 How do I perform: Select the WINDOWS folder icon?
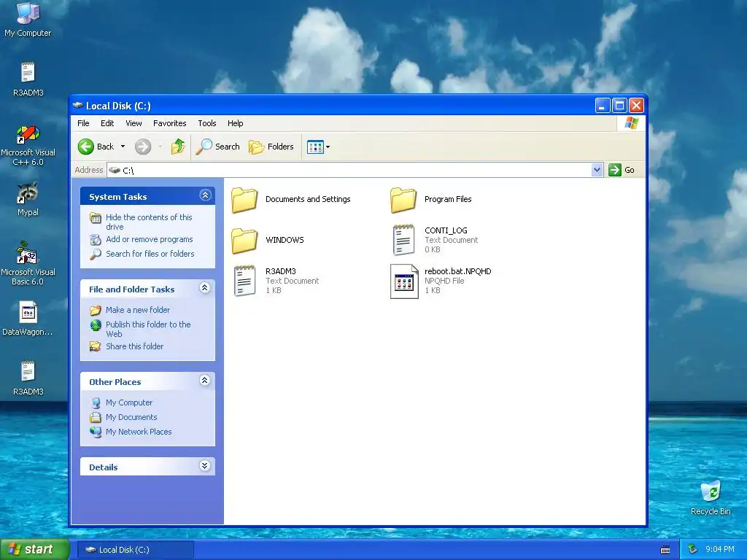tap(244, 240)
